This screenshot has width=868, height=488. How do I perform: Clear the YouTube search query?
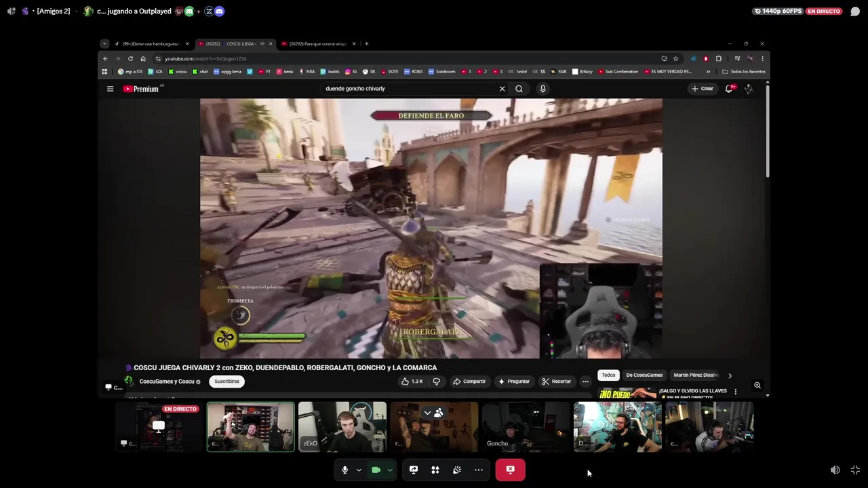[502, 89]
